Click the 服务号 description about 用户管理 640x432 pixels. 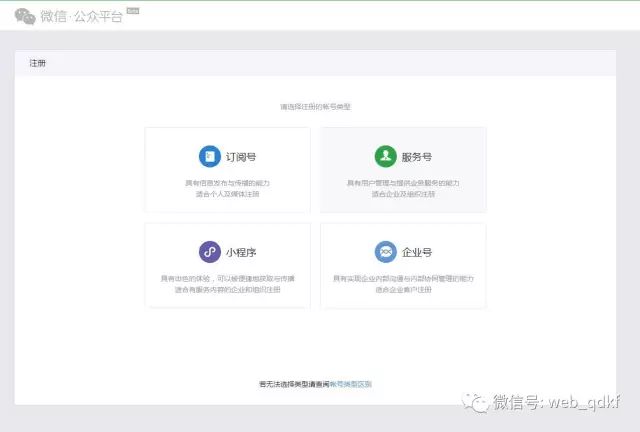pyautogui.click(x=403, y=188)
